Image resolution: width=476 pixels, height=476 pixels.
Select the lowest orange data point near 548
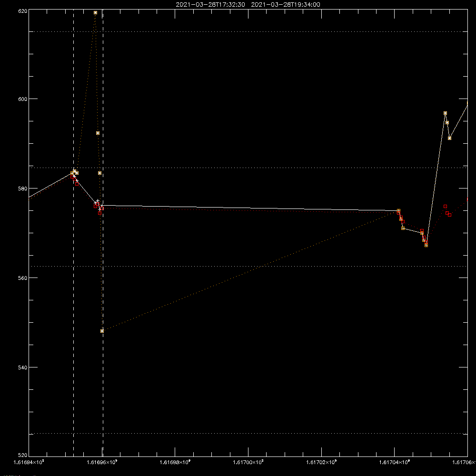click(x=102, y=331)
